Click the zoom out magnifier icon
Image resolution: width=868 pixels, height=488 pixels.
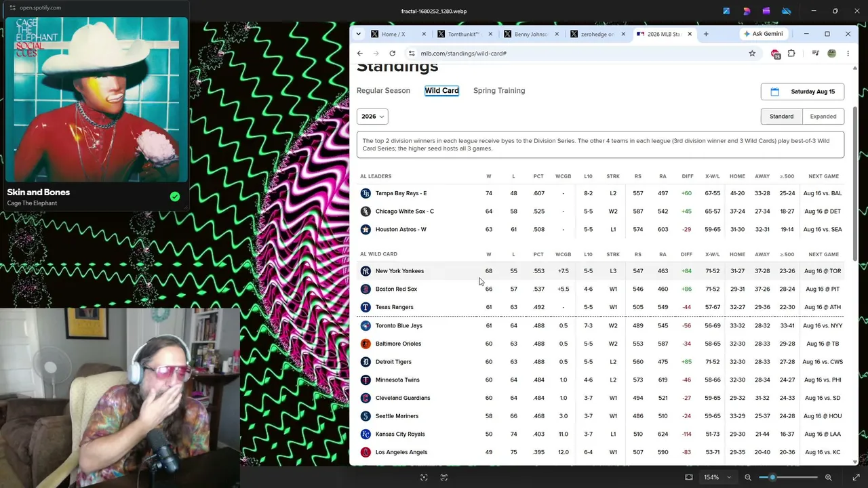(x=748, y=477)
